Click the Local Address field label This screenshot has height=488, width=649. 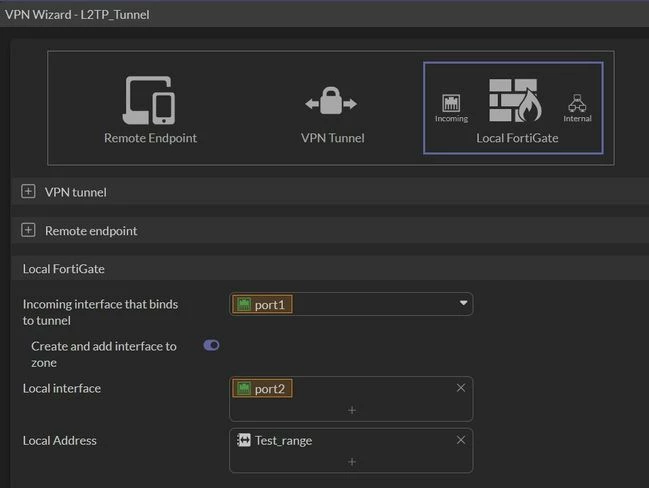pos(60,440)
